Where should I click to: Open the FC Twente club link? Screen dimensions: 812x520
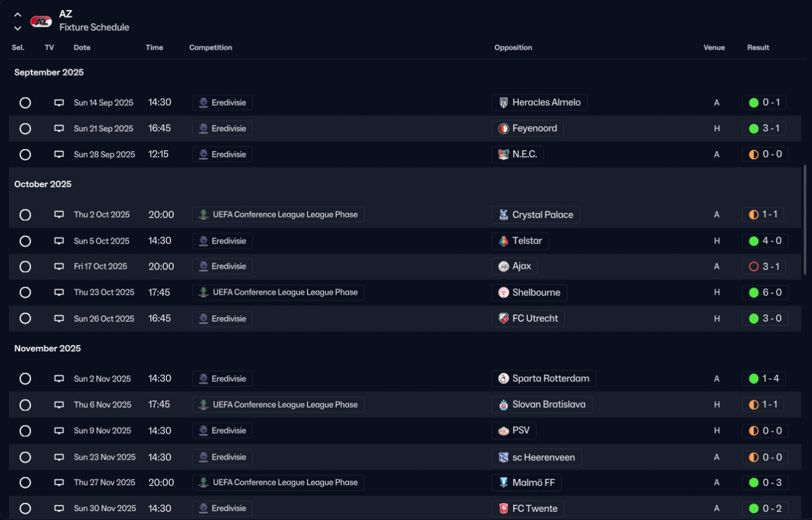pos(528,509)
